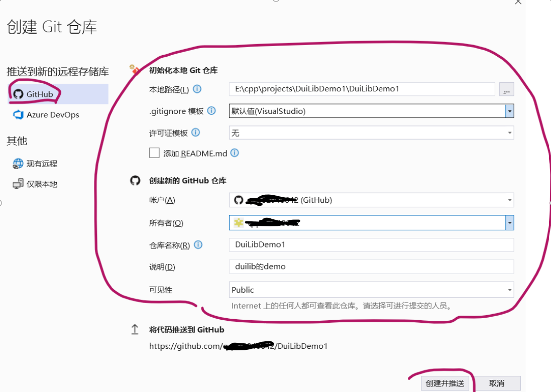Click the 推送到新的远程存储库 heading
The image size is (551, 392).
[x=58, y=72]
